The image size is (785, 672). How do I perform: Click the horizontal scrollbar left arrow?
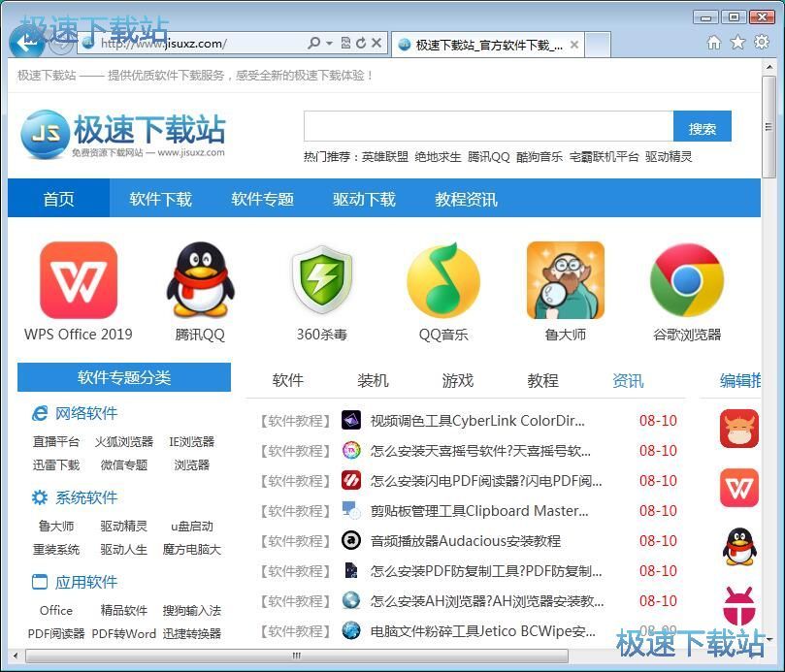[16, 655]
